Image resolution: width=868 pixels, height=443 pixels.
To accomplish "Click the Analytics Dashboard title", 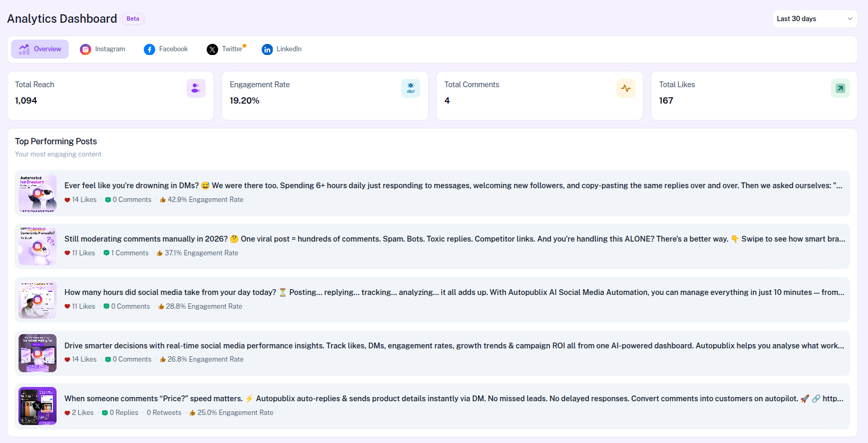I will (62, 19).
